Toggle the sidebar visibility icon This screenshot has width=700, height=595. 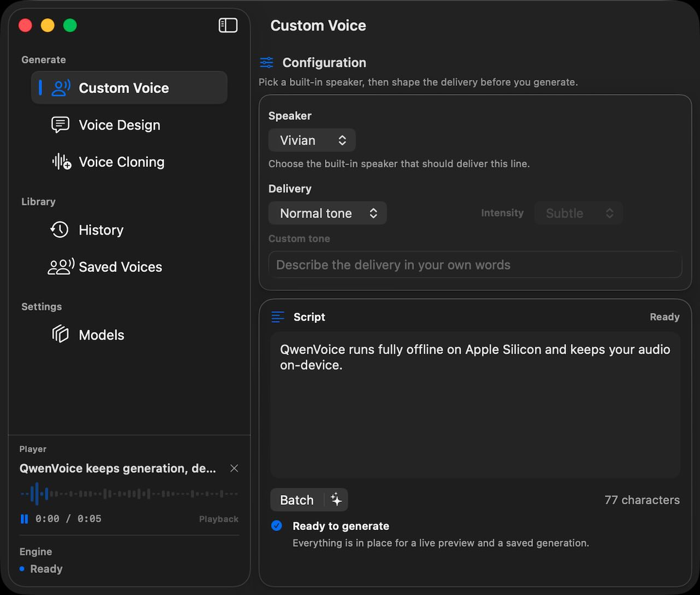click(x=228, y=26)
